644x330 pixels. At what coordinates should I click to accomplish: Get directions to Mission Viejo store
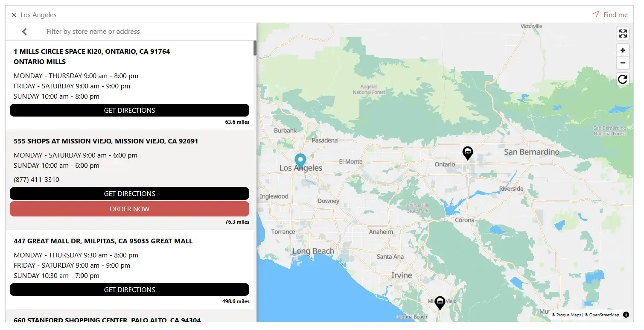point(129,193)
